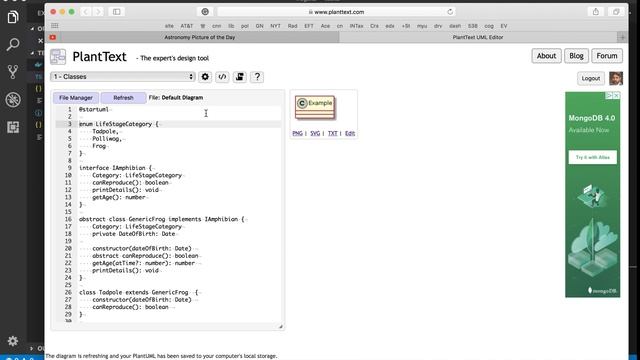Image resolution: width=640 pixels, height=360 pixels.
Task: Click the Safari address bar
Action: point(337,12)
